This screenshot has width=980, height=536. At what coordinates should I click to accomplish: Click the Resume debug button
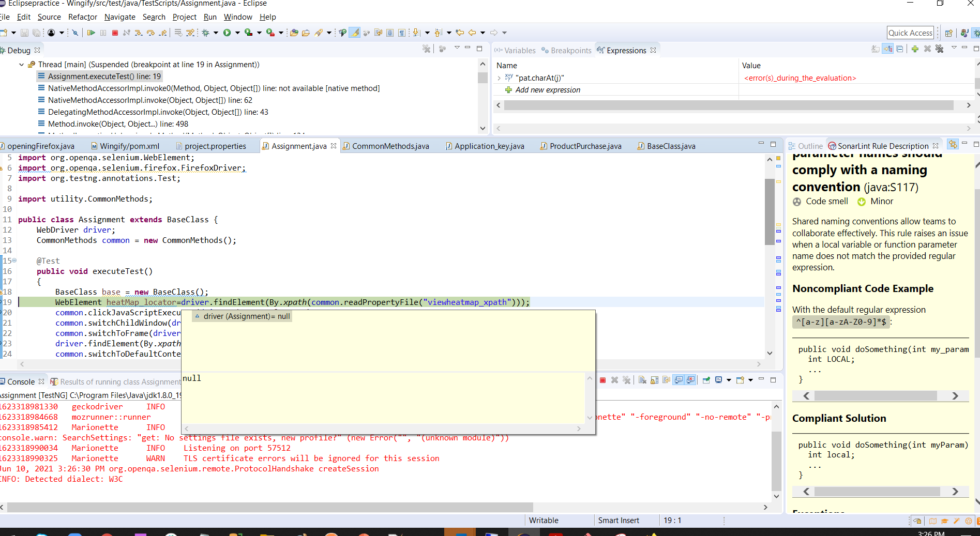click(x=91, y=33)
